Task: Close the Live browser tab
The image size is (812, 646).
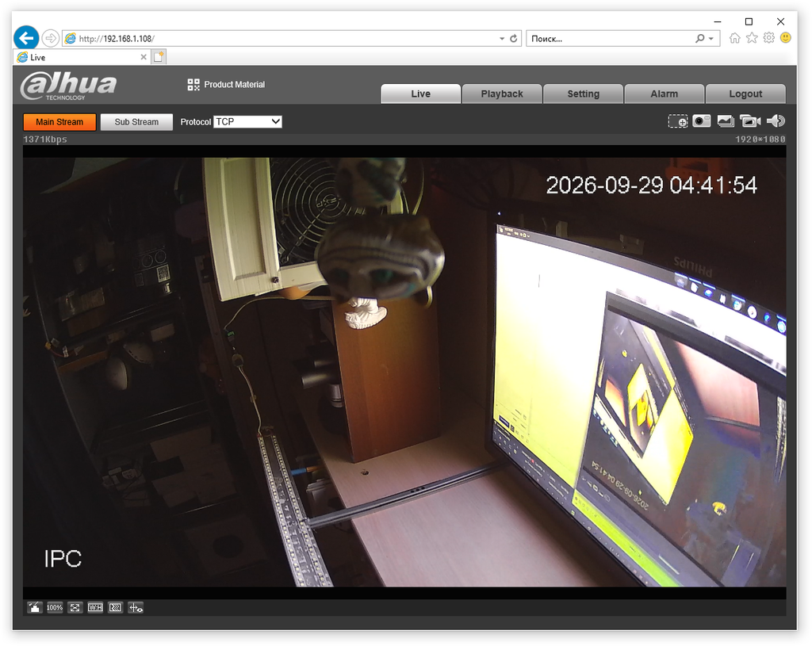Action: 144,57
